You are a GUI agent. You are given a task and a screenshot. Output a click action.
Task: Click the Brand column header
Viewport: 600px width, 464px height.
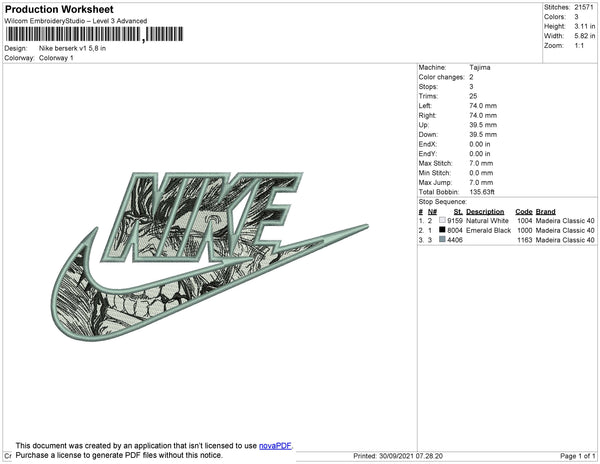click(545, 212)
